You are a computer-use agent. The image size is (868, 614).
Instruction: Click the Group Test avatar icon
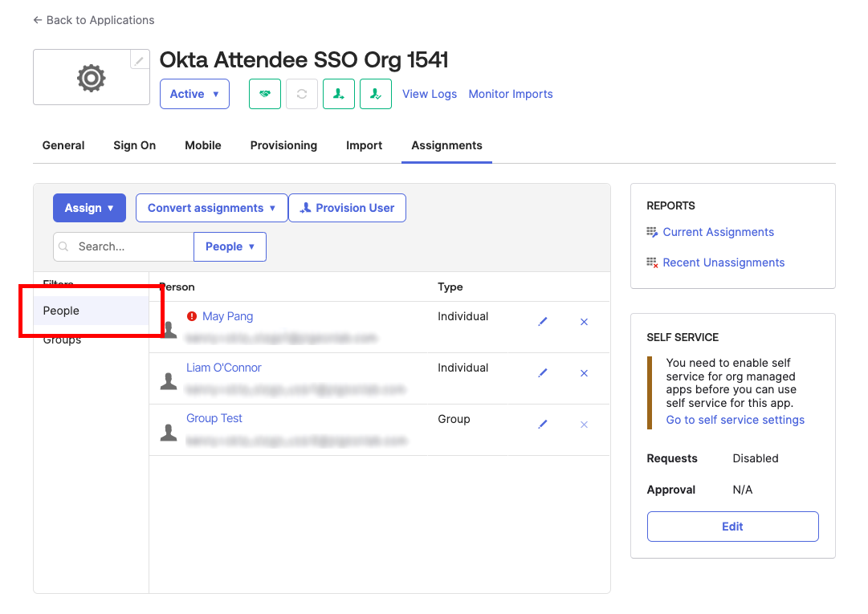pyautogui.click(x=169, y=433)
